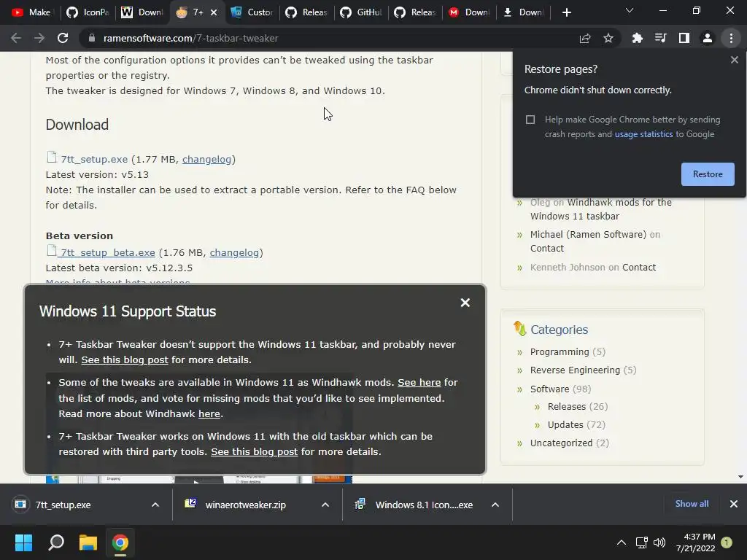Open a new browser tab
This screenshot has height=560, width=747.
566,12
